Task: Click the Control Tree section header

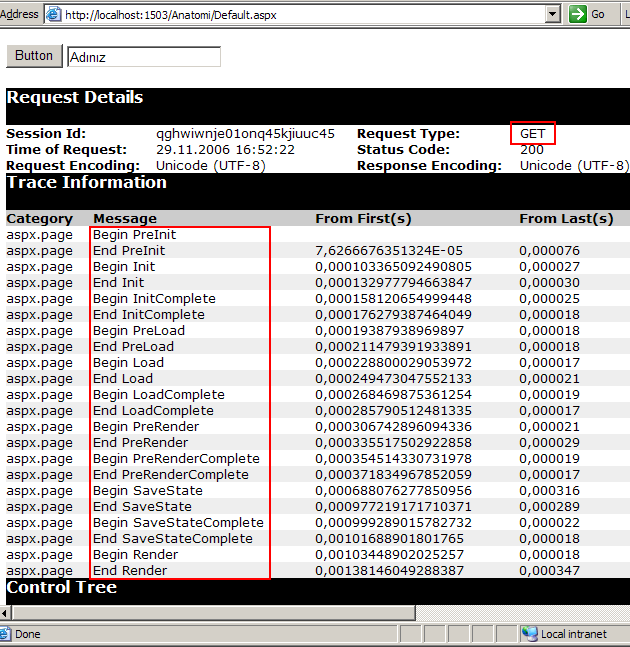Action: click(62, 587)
